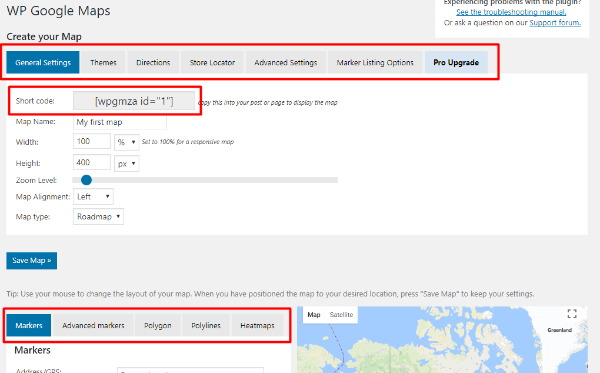Expand the Map Alignment dropdown
The width and height of the screenshot is (600, 373).
coord(93,197)
